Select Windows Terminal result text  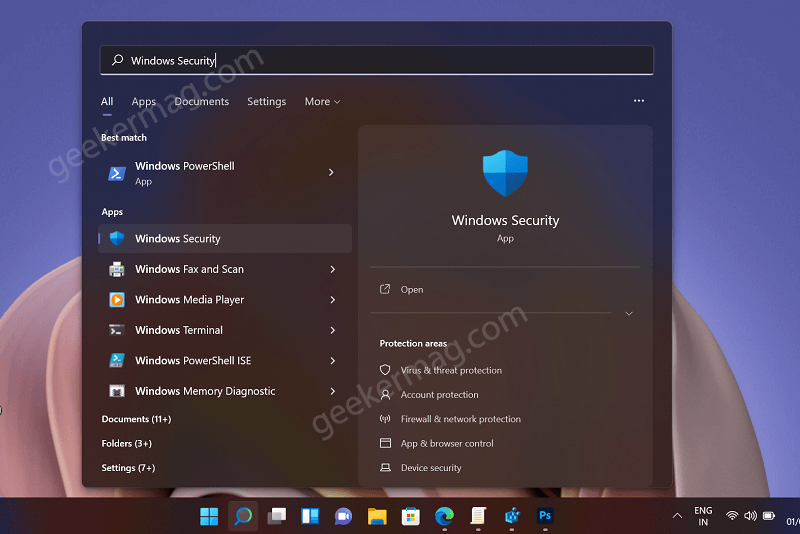179,330
